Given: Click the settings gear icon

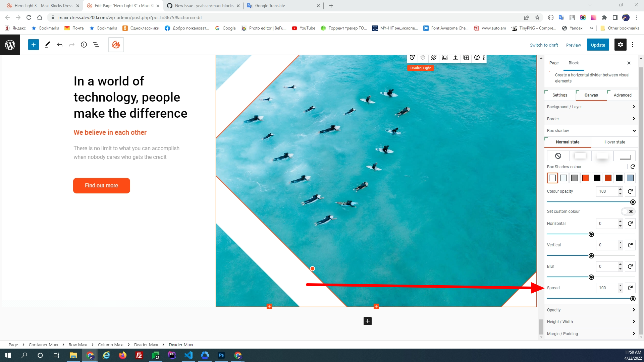Looking at the screenshot, I should pyautogui.click(x=620, y=45).
